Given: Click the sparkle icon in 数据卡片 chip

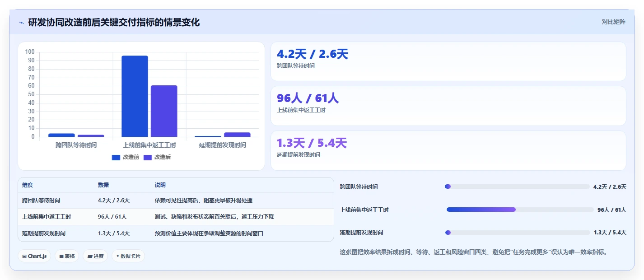Looking at the screenshot, I should (x=118, y=256).
